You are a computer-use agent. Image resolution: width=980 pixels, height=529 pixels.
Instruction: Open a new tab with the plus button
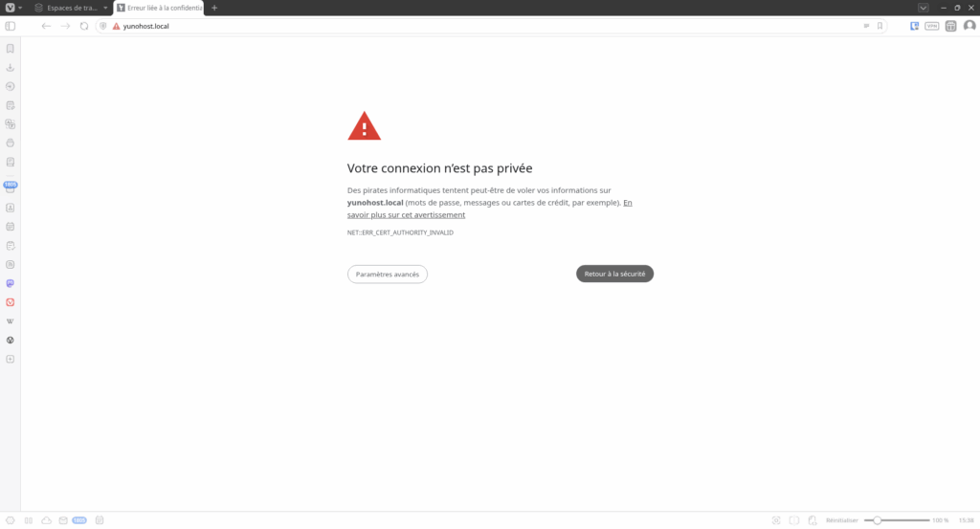click(x=214, y=8)
